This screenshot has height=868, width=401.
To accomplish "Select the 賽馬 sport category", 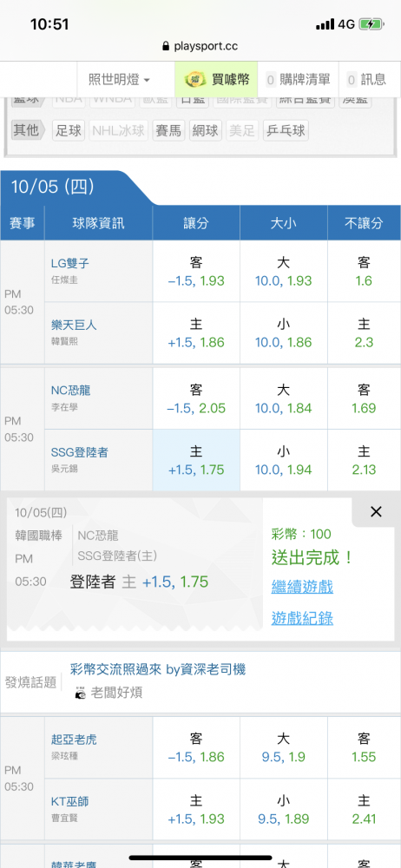I will pos(168,131).
